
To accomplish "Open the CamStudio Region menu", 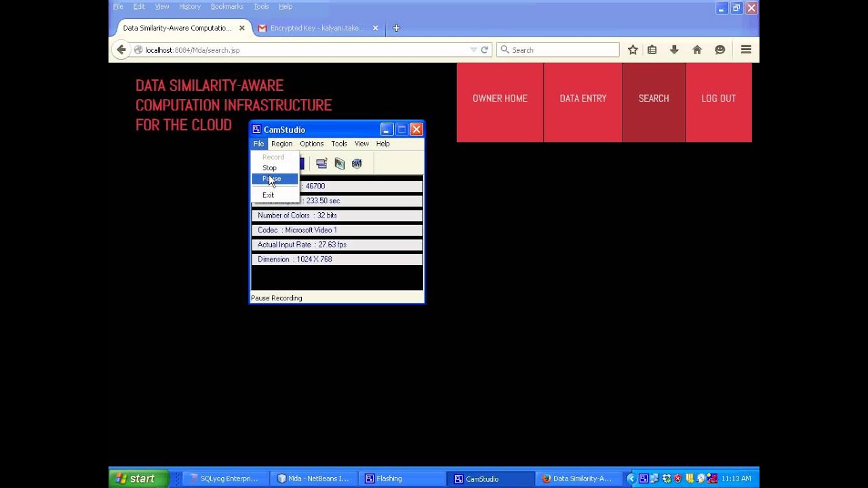I will [x=281, y=144].
